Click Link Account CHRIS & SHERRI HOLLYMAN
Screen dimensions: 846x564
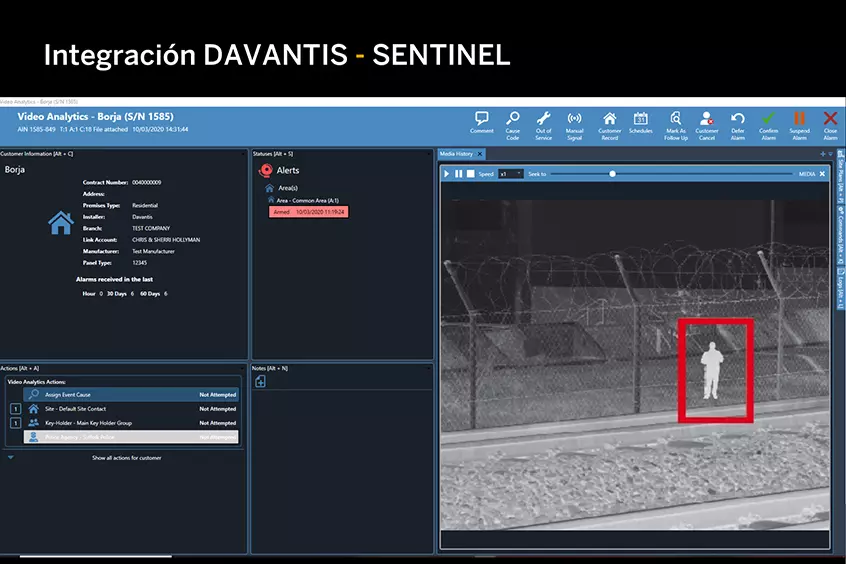[x=166, y=240]
